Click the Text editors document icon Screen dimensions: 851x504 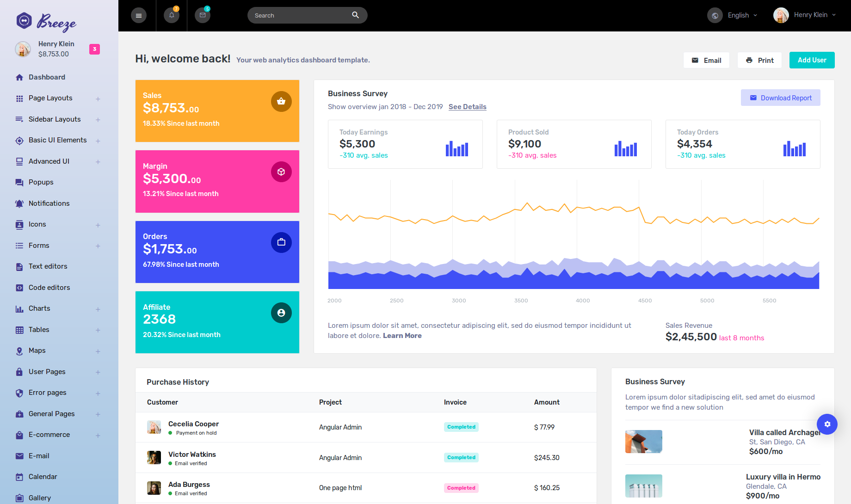(19, 267)
